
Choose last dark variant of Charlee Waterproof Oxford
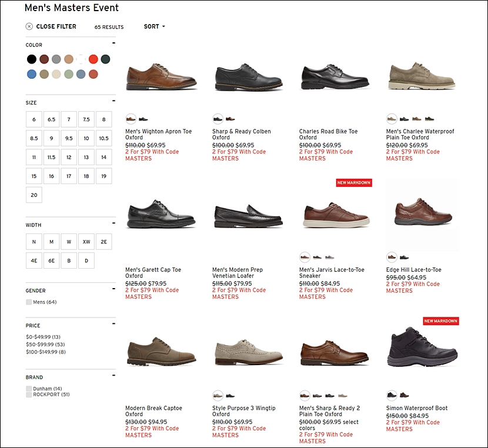coord(429,119)
